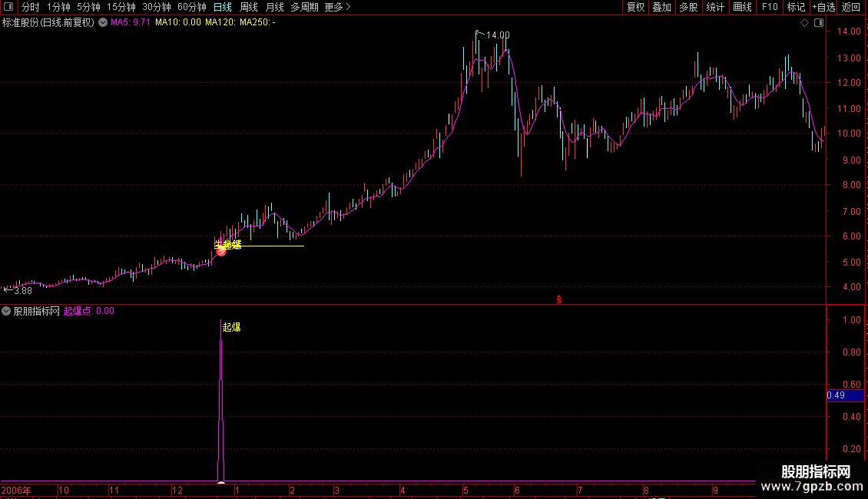Click the yellow horizontal support line

pyautogui.click(x=271, y=246)
